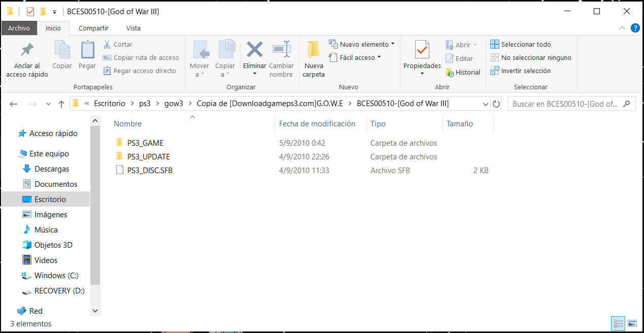The image size is (644, 333).
Task: Expand the Propiedades dropdown arrow
Action: pyautogui.click(x=422, y=74)
